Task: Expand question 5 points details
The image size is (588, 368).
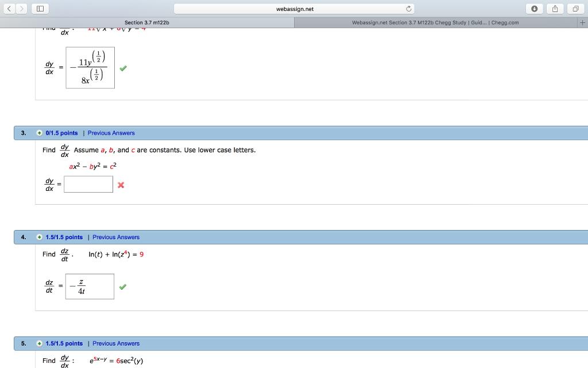Action: [x=39, y=343]
